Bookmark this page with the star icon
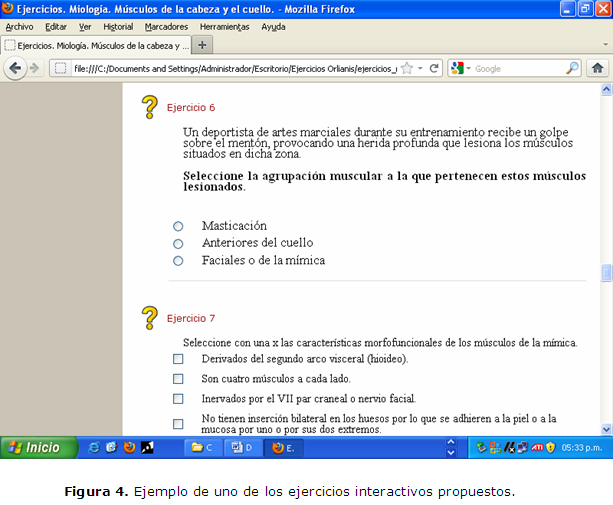The height and width of the screenshot is (505, 613). 407,69
